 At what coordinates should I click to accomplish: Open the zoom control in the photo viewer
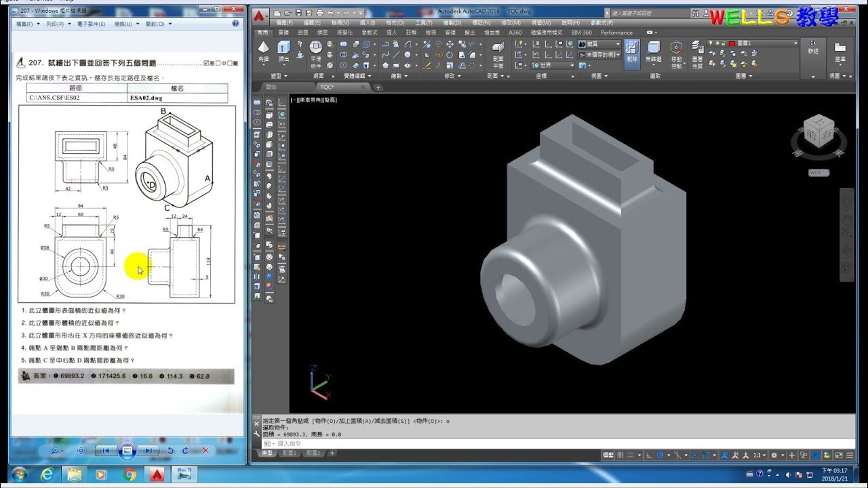(x=58, y=450)
